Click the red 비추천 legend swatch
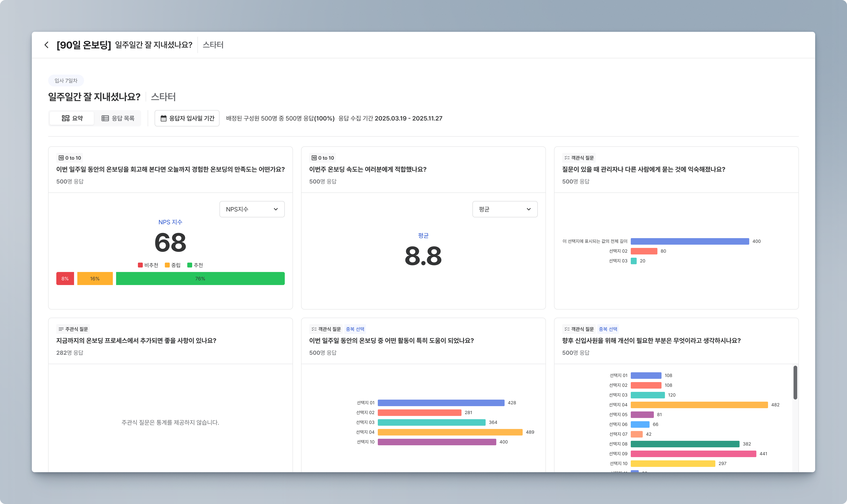This screenshot has height=504, width=847. 140,265
